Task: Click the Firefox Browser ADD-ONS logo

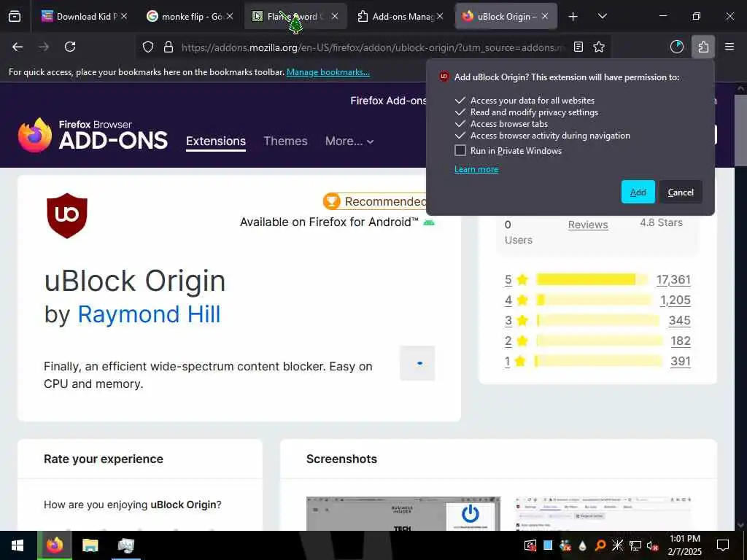Action: coord(93,135)
